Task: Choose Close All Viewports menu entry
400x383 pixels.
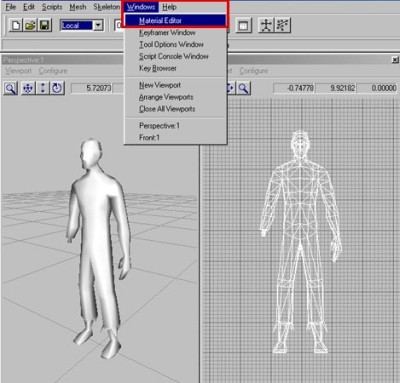Action: [x=175, y=109]
